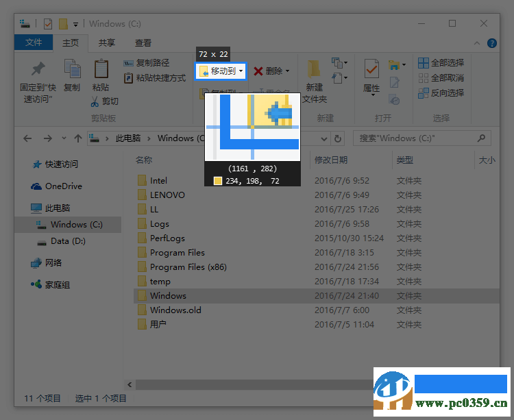
Task: Click the 此电脑 breadcrumb arrow
Action: tap(149, 138)
